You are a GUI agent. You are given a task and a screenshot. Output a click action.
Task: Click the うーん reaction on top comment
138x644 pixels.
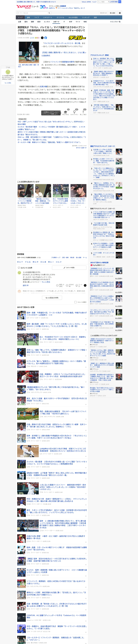pyautogui.click(x=79, y=285)
